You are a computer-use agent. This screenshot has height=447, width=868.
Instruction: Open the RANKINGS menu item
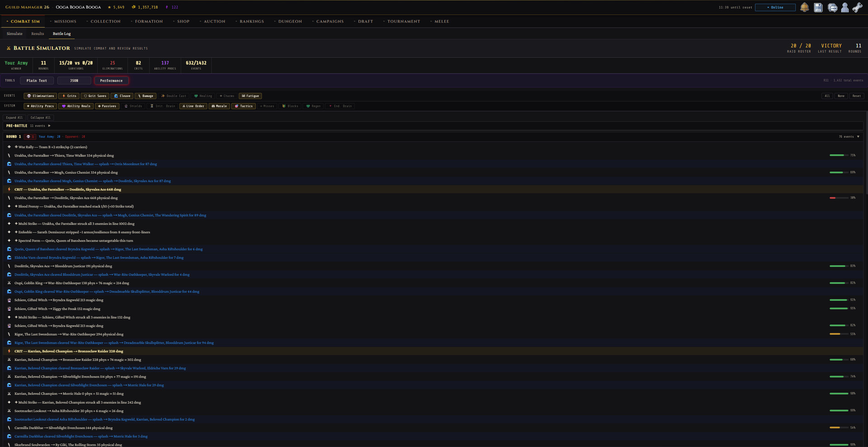[252, 21]
